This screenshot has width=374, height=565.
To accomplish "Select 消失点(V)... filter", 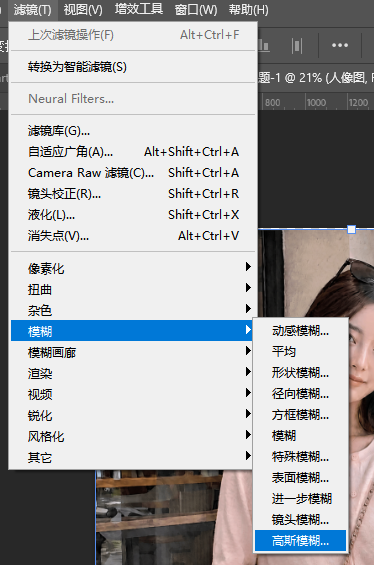I will [133, 236].
